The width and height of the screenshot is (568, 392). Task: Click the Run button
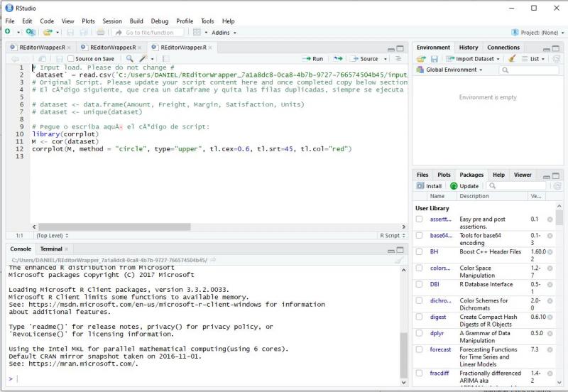point(313,59)
